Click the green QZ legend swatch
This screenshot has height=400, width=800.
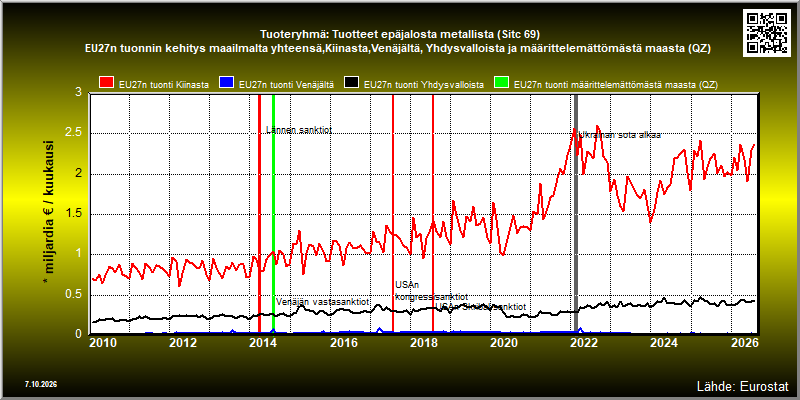pyautogui.click(x=502, y=82)
